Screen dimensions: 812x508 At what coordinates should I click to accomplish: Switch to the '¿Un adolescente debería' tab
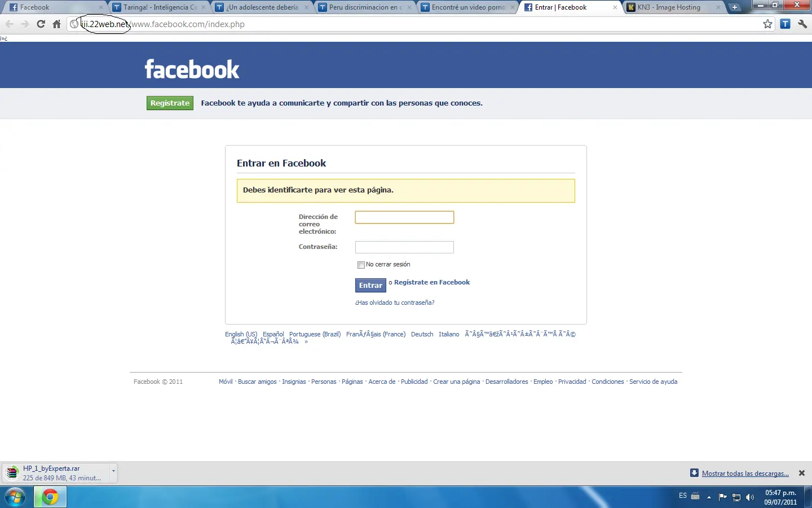pos(262,7)
